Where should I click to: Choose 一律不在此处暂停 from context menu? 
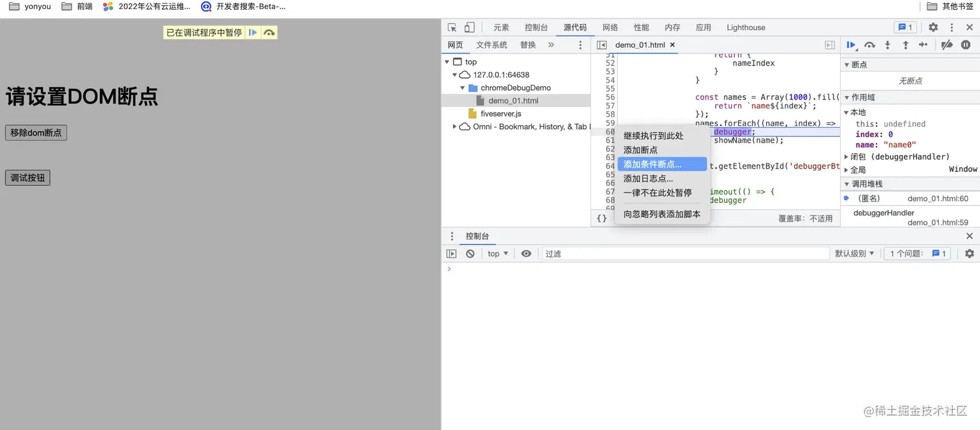point(662,193)
